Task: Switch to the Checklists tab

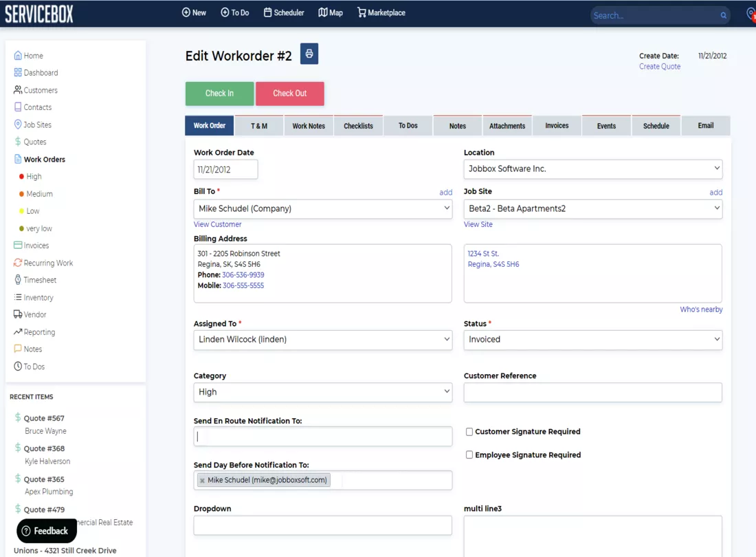Action: pos(358,126)
